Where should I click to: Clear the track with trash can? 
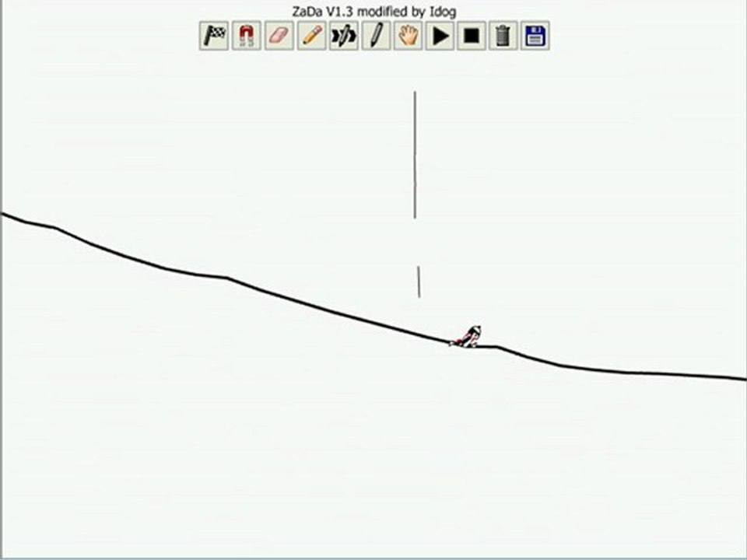pyautogui.click(x=503, y=36)
